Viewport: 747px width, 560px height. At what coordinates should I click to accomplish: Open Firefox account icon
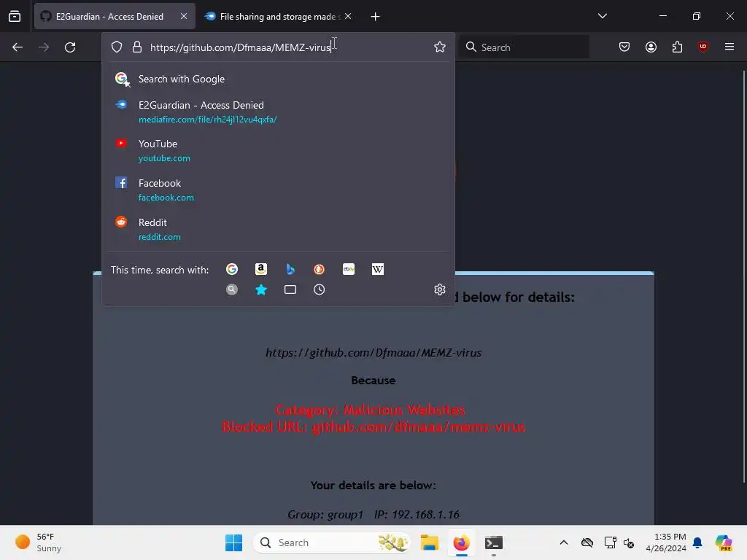(651, 47)
